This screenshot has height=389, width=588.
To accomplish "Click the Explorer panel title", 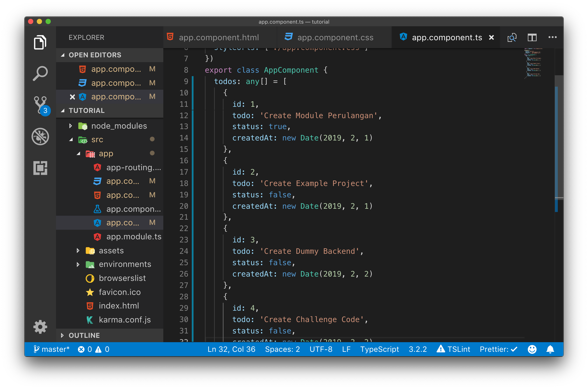I will 86,37.
